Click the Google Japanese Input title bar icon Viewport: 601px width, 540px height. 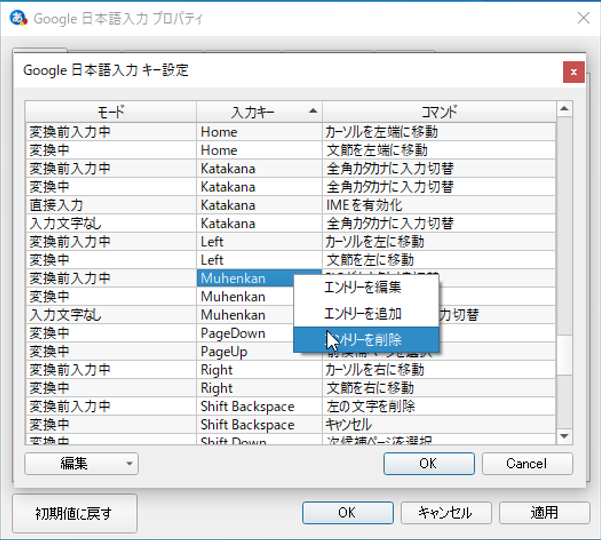click(x=17, y=18)
